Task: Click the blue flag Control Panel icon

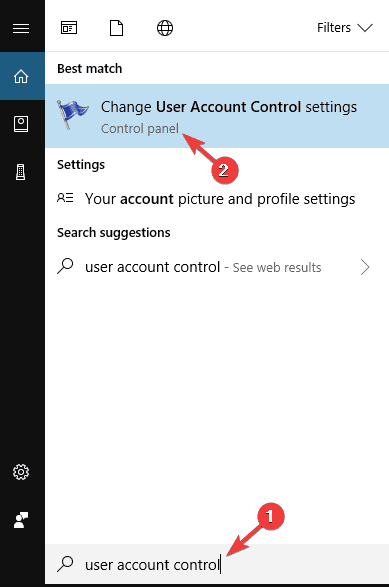Action: click(73, 114)
